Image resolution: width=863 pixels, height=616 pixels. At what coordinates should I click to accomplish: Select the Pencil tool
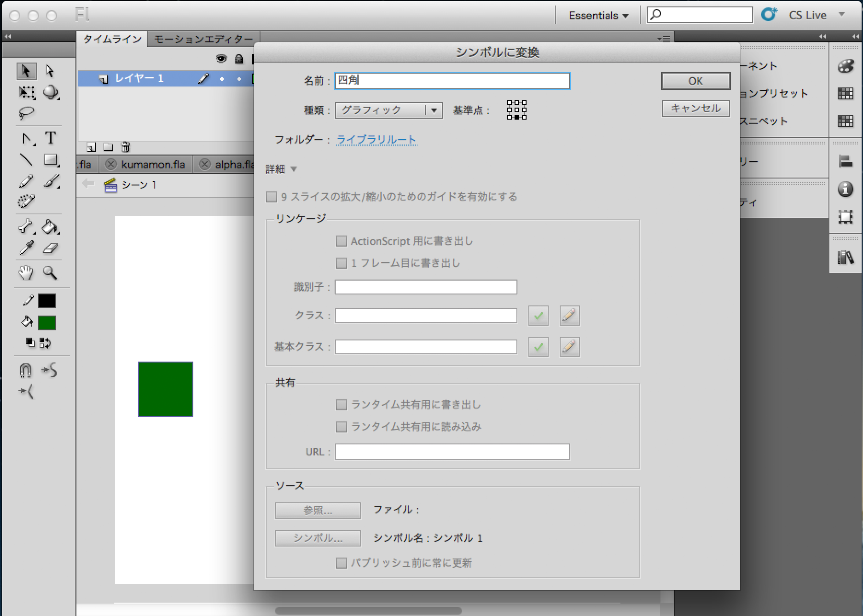click(26, 181)
